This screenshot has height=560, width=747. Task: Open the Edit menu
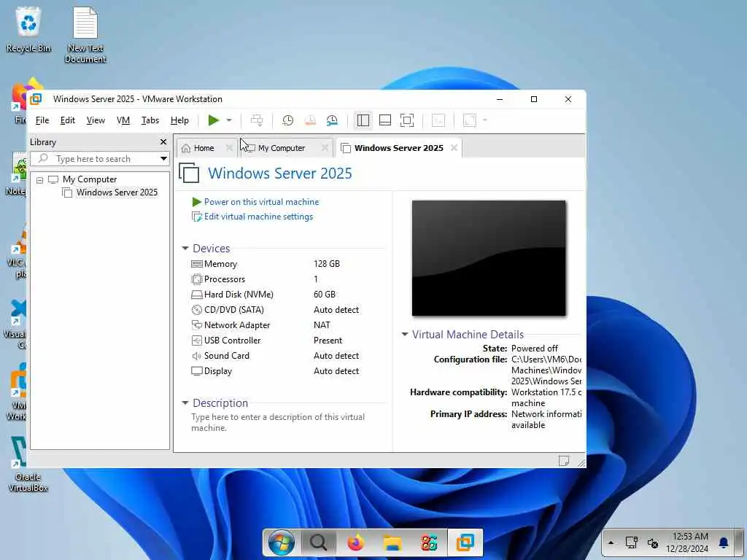(x=68, y=120)
